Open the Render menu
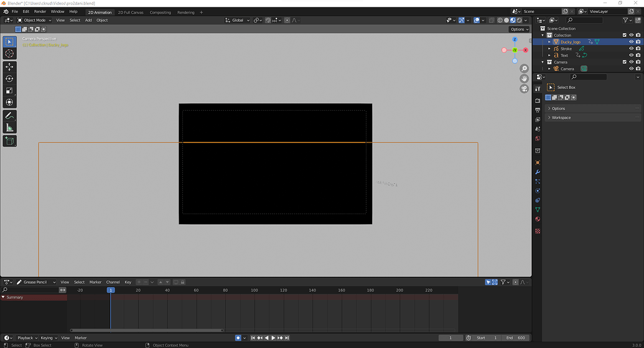 (x=40, y=11)
